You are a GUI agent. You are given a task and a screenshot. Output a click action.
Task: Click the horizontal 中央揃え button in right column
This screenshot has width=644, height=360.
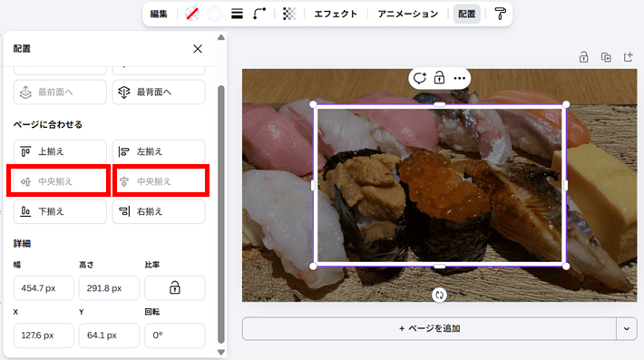[159, 181]
